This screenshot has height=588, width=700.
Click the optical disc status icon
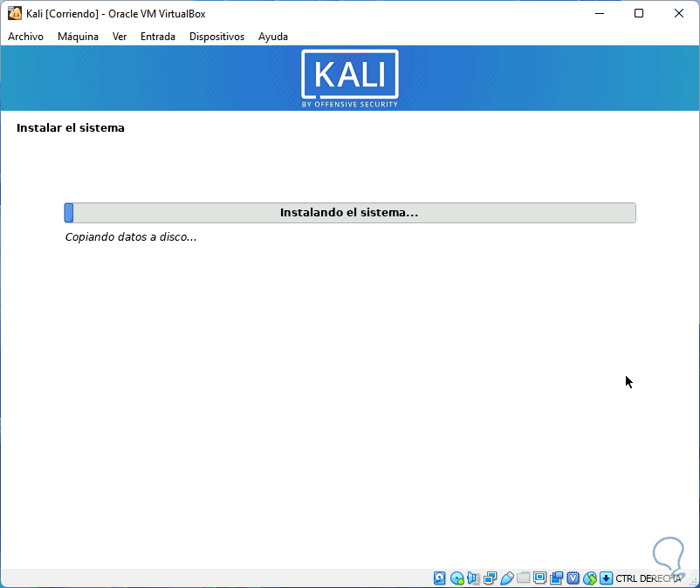456,578
